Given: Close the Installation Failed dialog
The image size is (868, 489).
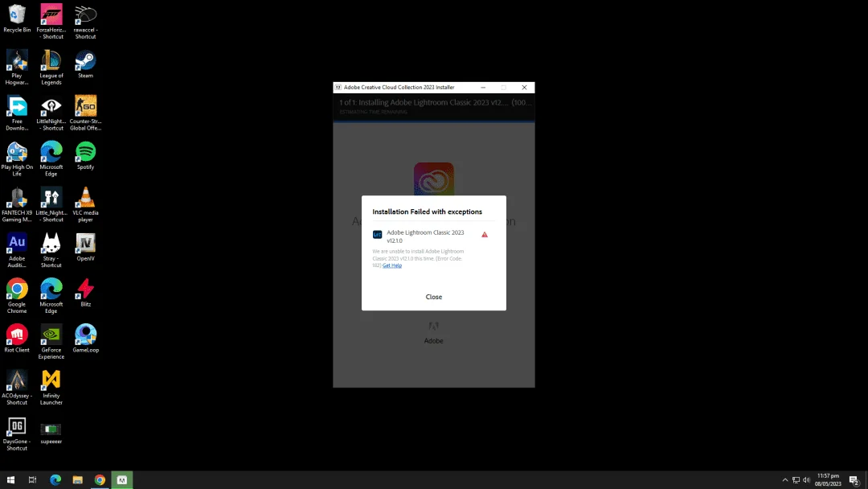Looking at the screenshot, I should (x=433, y=297).
